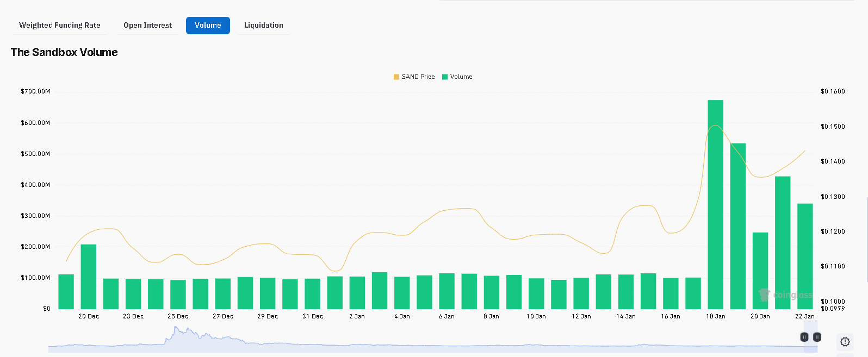Click the volume bar above 6 Jan label
The height and width of the screenshot is (357, 868).
pos(447,291)
